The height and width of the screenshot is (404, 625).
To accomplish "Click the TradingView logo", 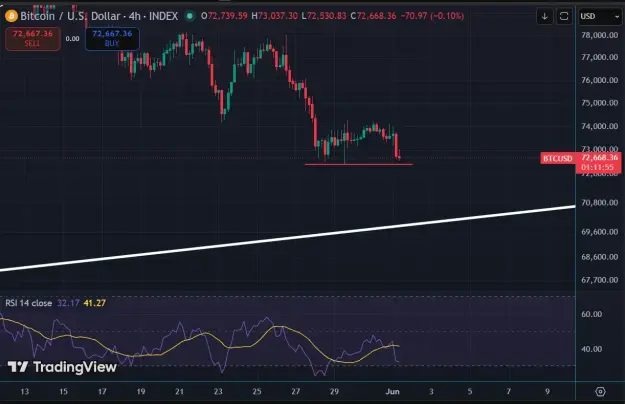I will pos(62,367).
